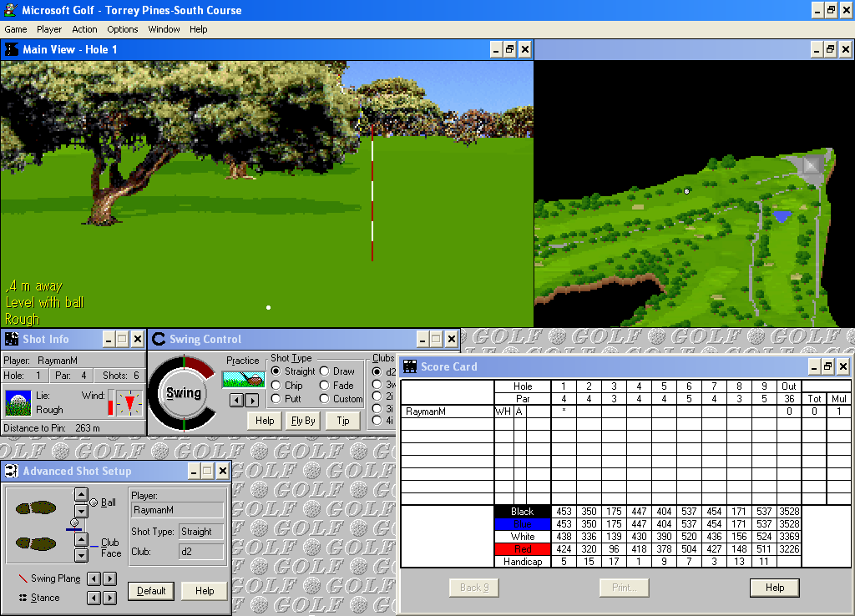Click the Shot Info window title icon
The width and height of the screenshot is (855, 616).
pyautogui.click(x=12, y=339)
